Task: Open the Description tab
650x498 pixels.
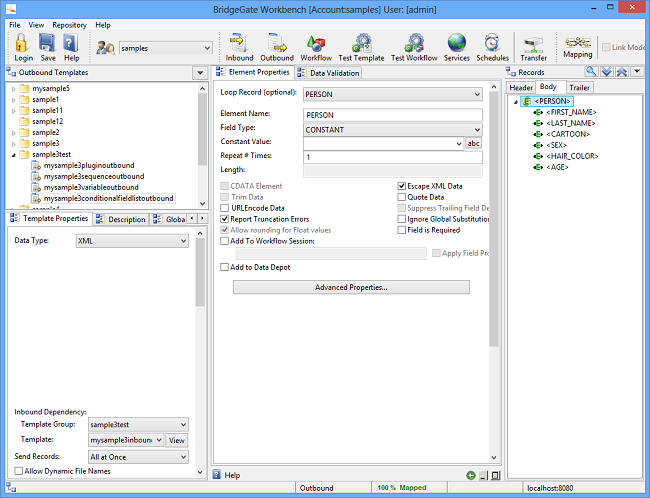Action: [121, 219]
